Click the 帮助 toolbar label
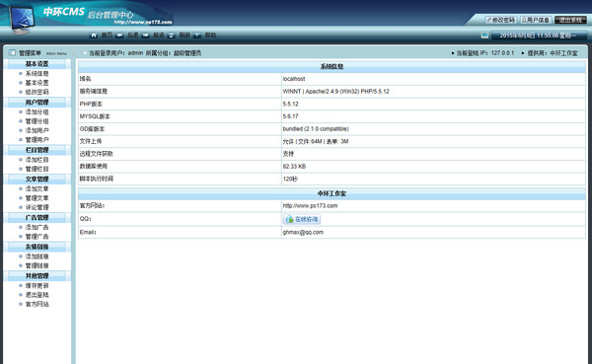The image size is (592, 364). [210, 36]
